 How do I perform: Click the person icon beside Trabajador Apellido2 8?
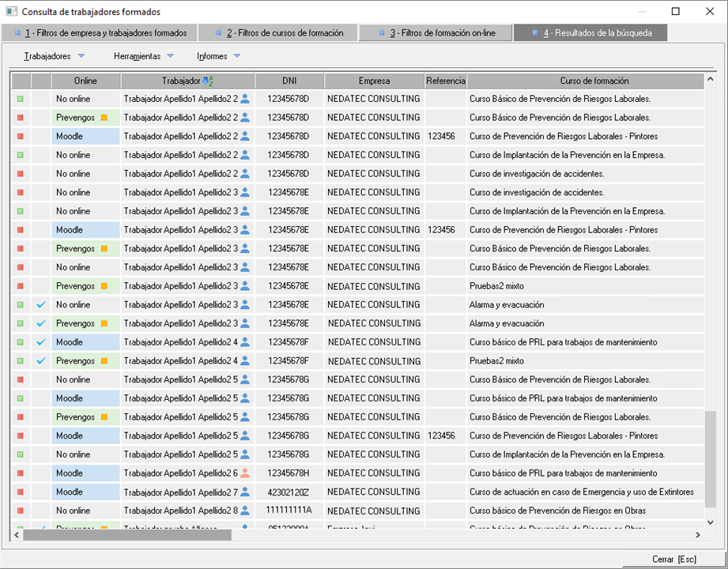(245, 511)
